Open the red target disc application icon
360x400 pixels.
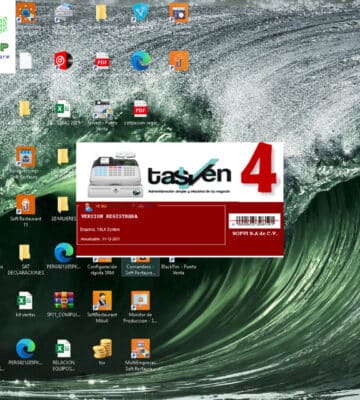tap(63, 60)
